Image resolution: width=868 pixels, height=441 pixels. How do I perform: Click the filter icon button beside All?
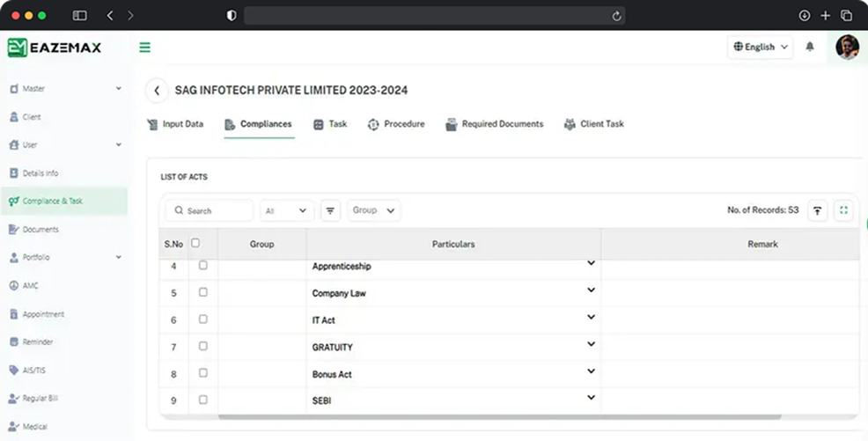[x=330, y=210]
